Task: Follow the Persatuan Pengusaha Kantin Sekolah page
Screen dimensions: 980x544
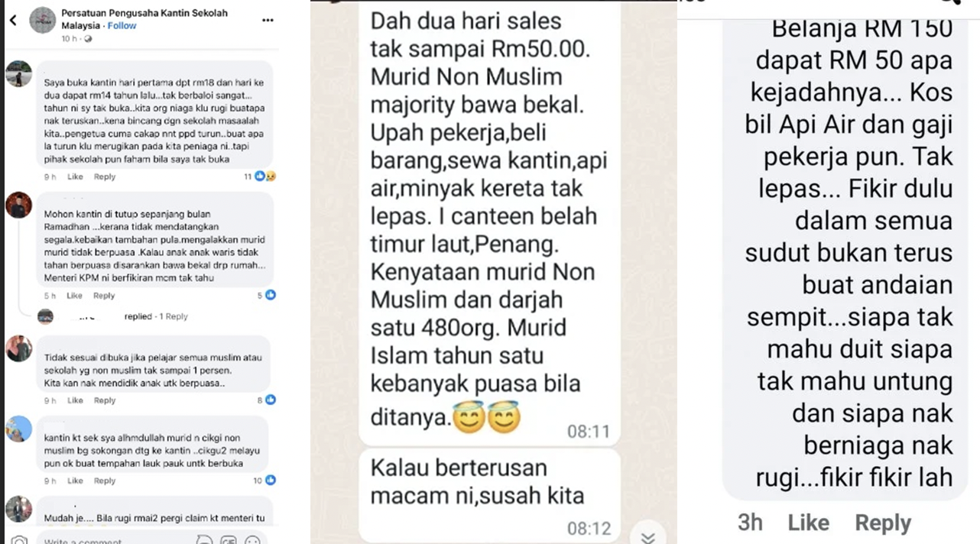Action: click(x=122, y=25)
